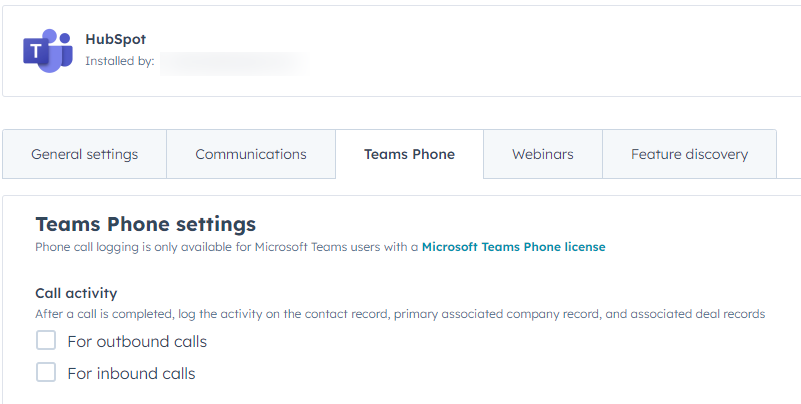This screenshot has width=801, height=404.
Task: Click the "For inbound calls" label text
Action: (131, 373)
